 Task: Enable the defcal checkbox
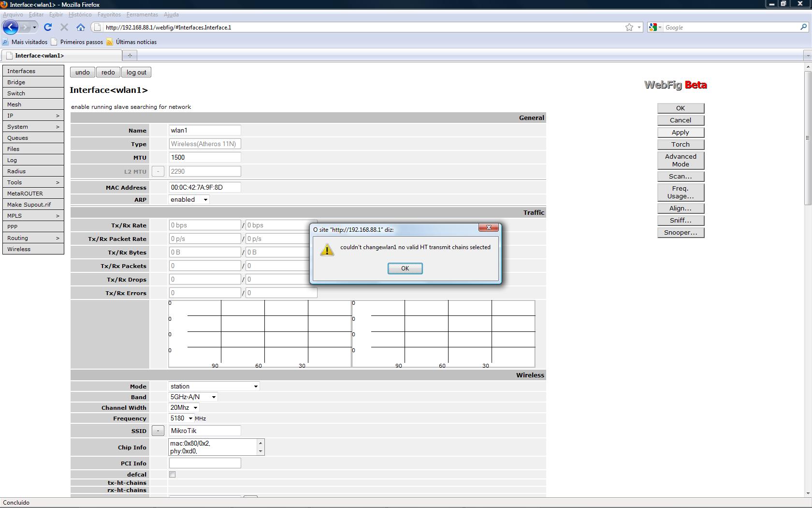172,475
